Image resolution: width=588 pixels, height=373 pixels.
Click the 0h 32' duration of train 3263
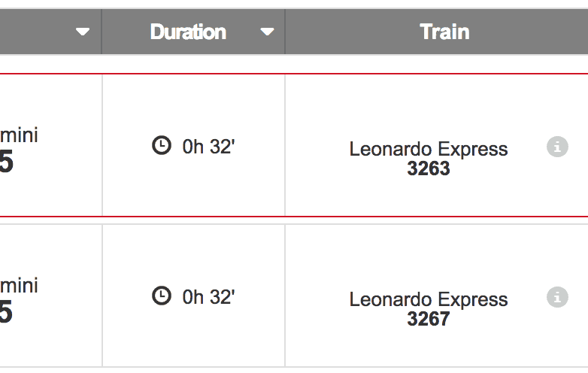[x=209, y=147]
